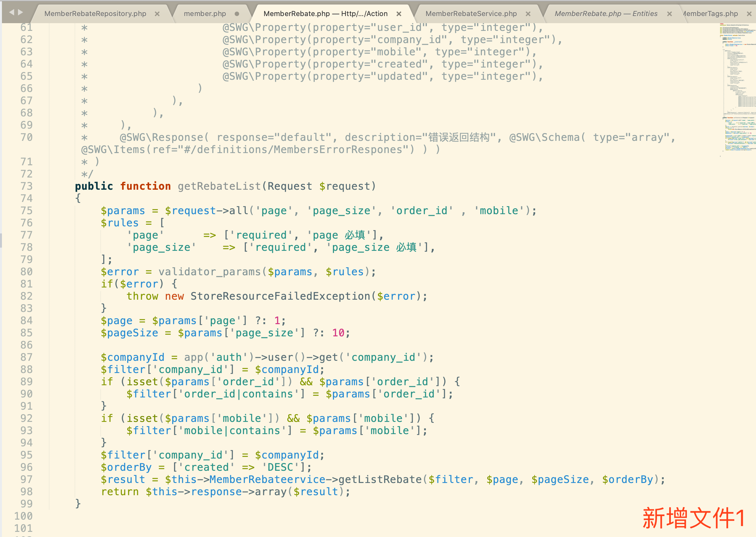Close the MemberTags.php tab
The height and width of the screenshot is (537, 756).
click(749, 14)
